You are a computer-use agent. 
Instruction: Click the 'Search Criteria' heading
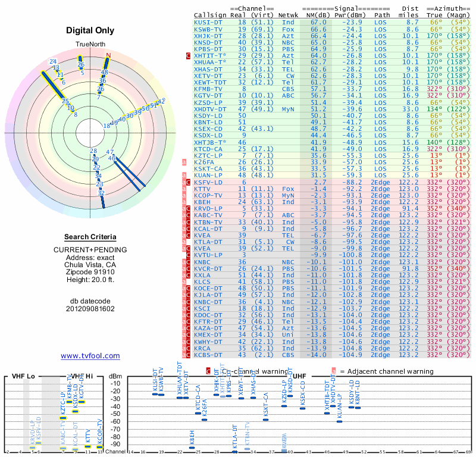[90, 237]
